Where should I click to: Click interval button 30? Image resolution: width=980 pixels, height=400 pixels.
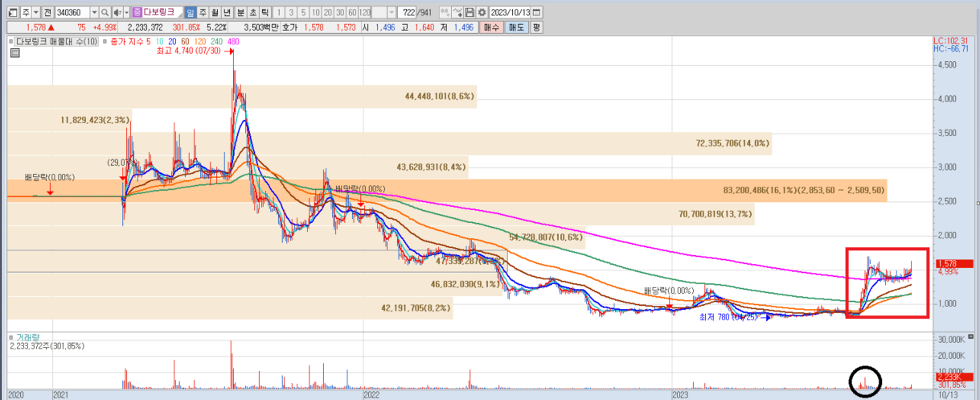(x=340, y=12)
